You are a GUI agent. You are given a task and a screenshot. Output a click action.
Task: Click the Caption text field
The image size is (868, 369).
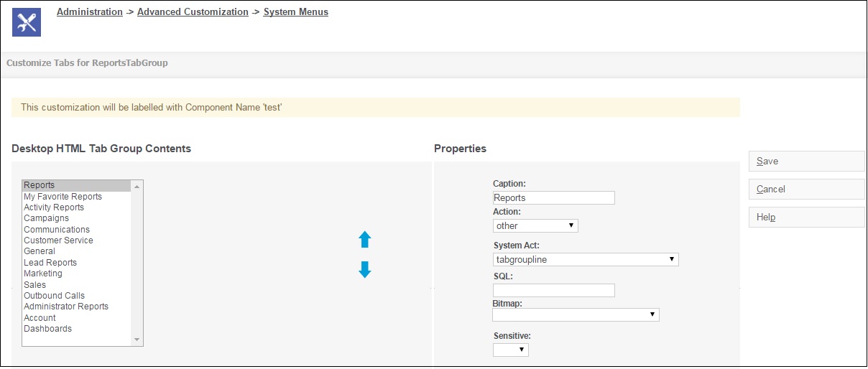point(554,198)
